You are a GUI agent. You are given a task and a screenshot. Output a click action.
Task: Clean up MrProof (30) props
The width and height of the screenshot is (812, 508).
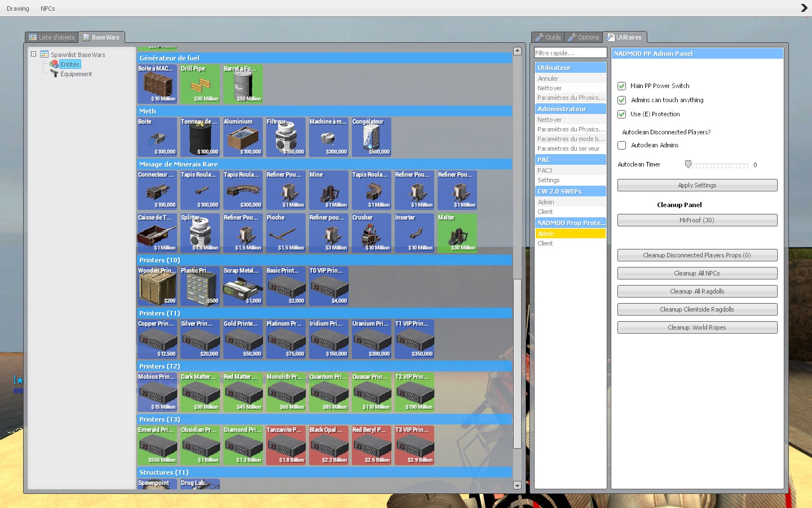click(697, 220)
